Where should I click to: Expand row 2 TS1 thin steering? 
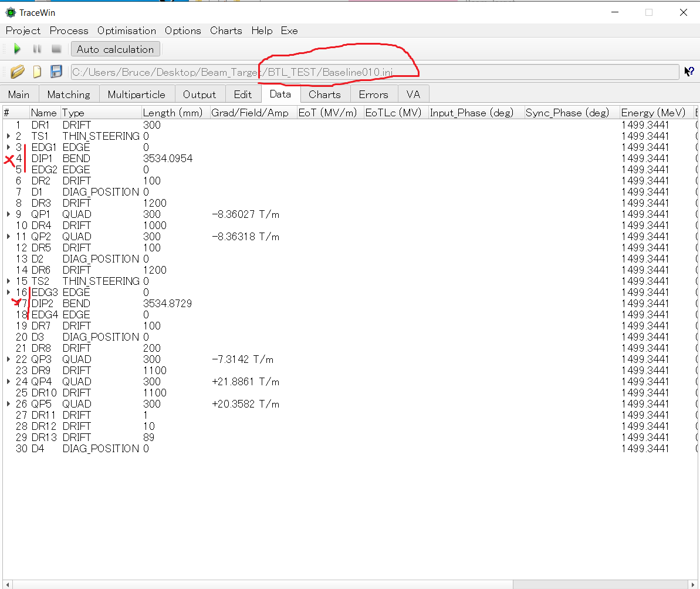click(x=8, y=136)
